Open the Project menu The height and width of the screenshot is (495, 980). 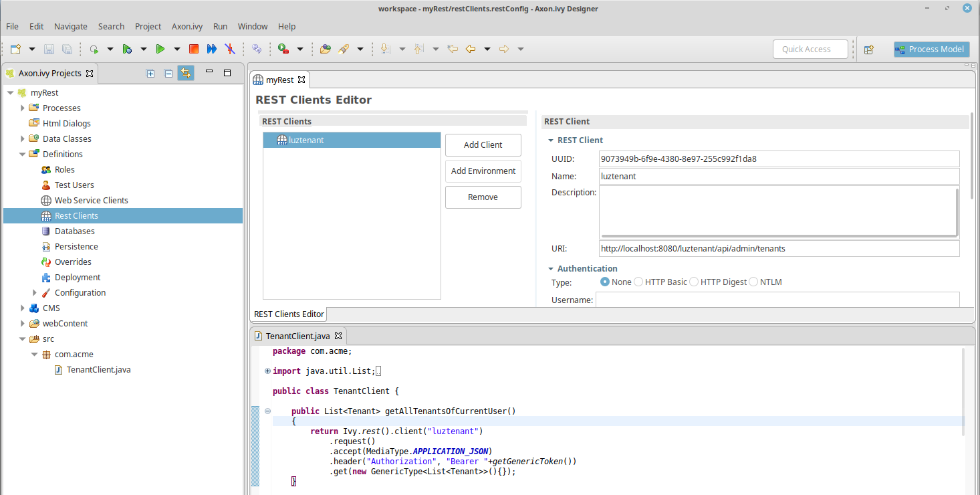pyautogui.click(x=148, y=26)
